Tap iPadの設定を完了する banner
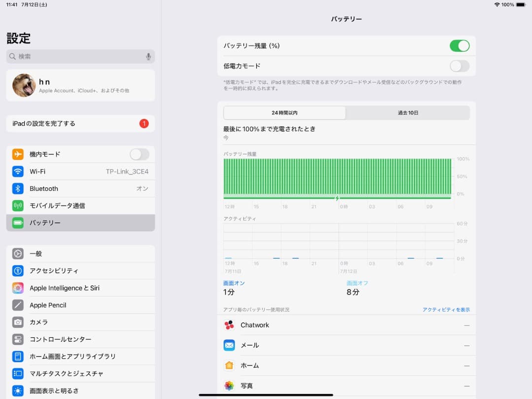The width and height of the screenshot is (532, 399). tap(80, 123)
